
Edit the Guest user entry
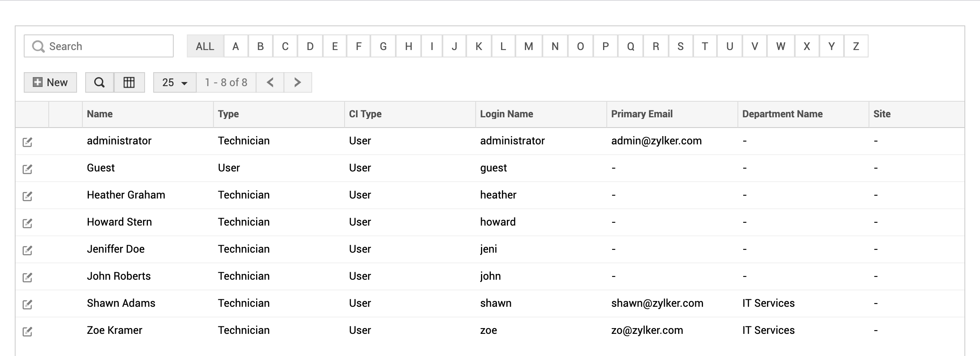click(27, 169)
